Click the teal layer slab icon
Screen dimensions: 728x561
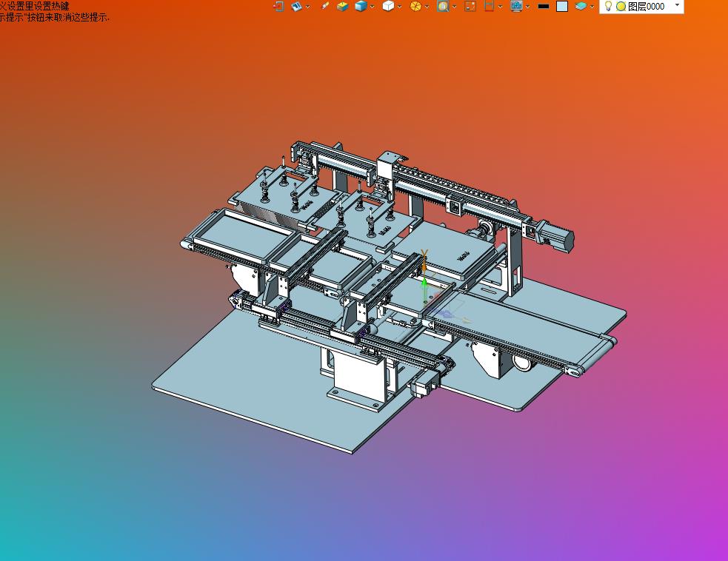(x=581, y=6)
